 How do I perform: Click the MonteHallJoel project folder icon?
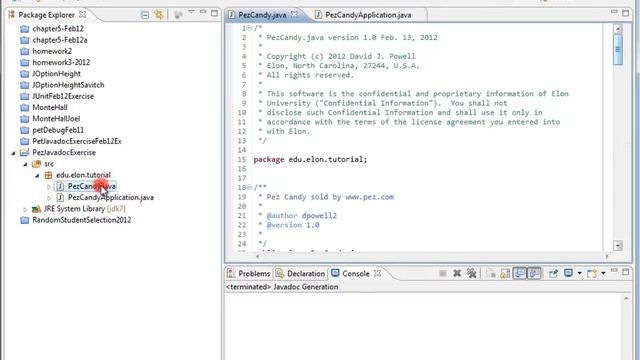tap(25, 119)
